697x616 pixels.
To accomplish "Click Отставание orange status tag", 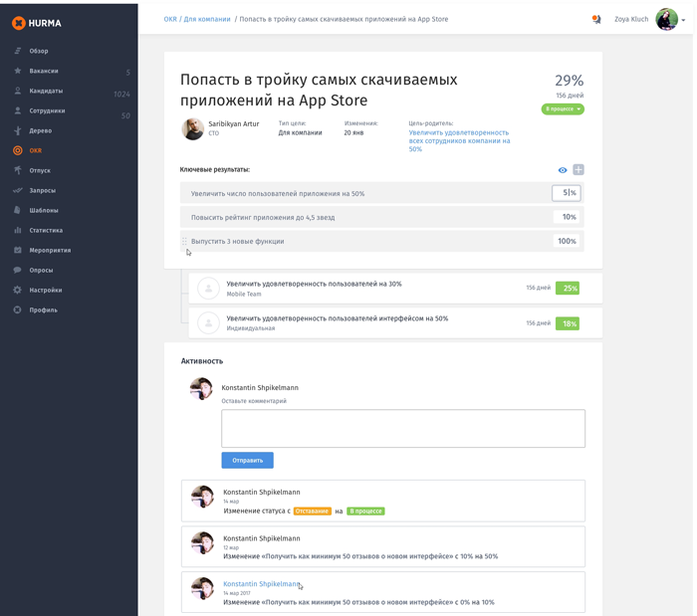I will pyautogui.click(x=313, y=512).
